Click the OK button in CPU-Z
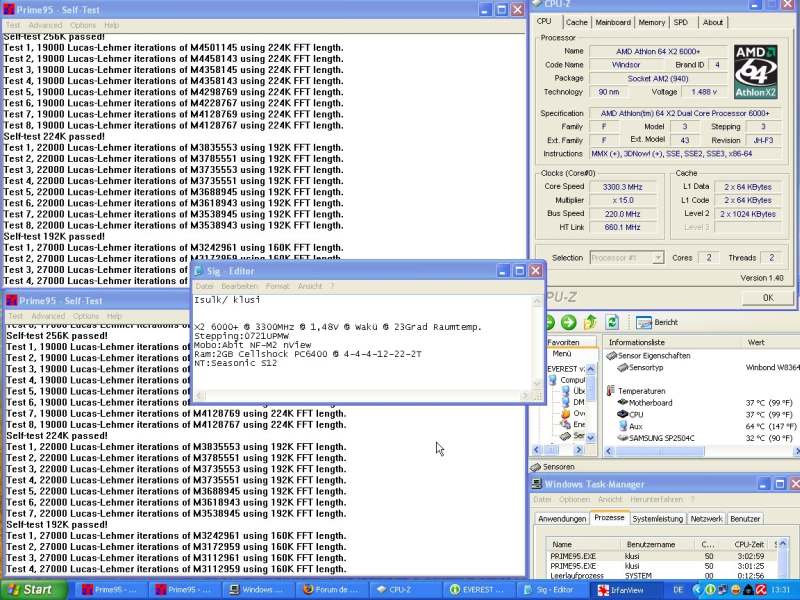 pyautogui.click(x=768, y=297)
